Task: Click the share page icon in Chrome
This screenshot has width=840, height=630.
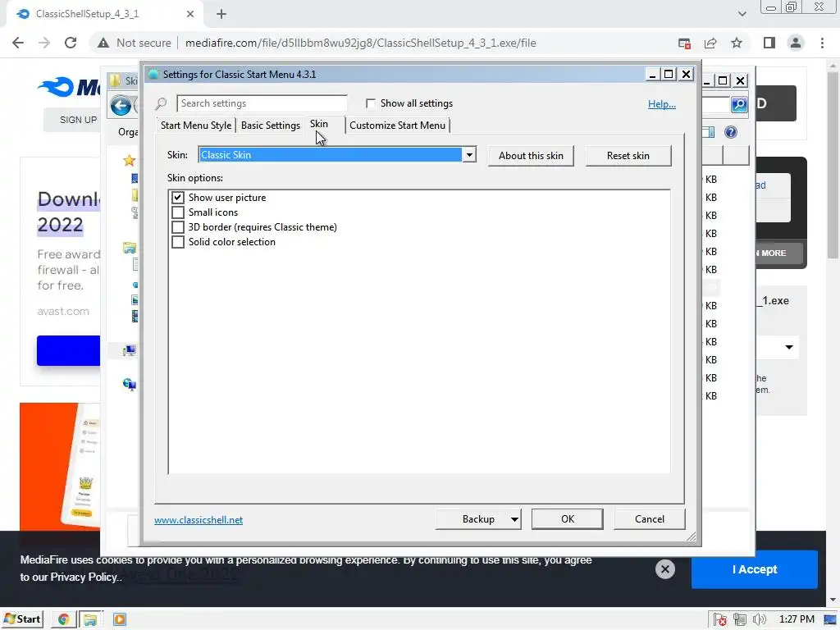Action: click(710, 43)
